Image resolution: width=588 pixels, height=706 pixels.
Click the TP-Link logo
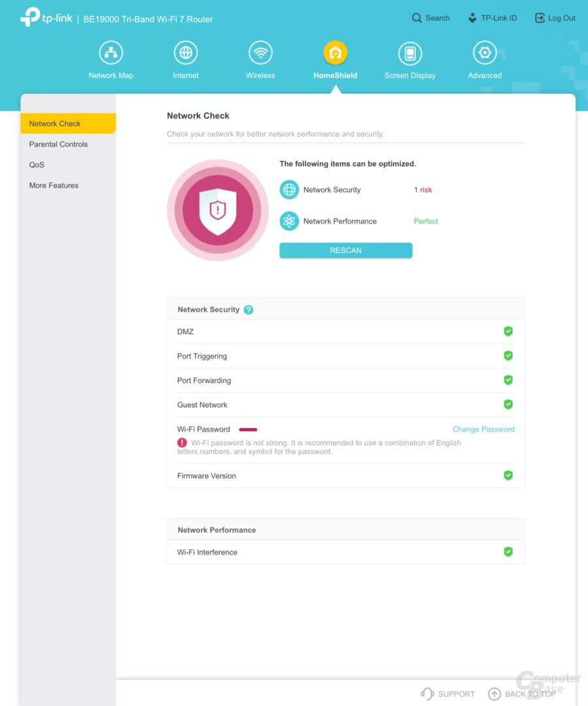pyautogui.click(x=46, y=18)
